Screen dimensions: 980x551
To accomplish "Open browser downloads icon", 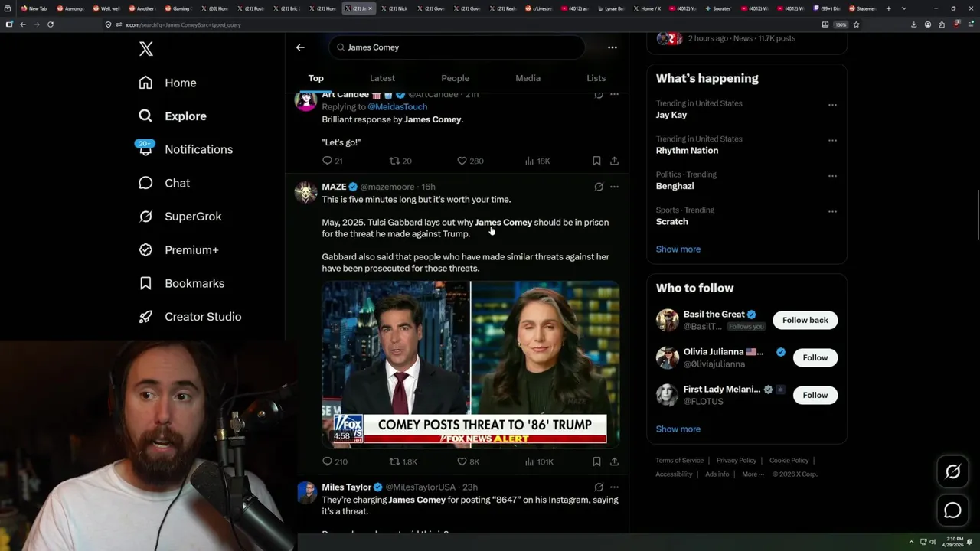I will click(914, 24).
